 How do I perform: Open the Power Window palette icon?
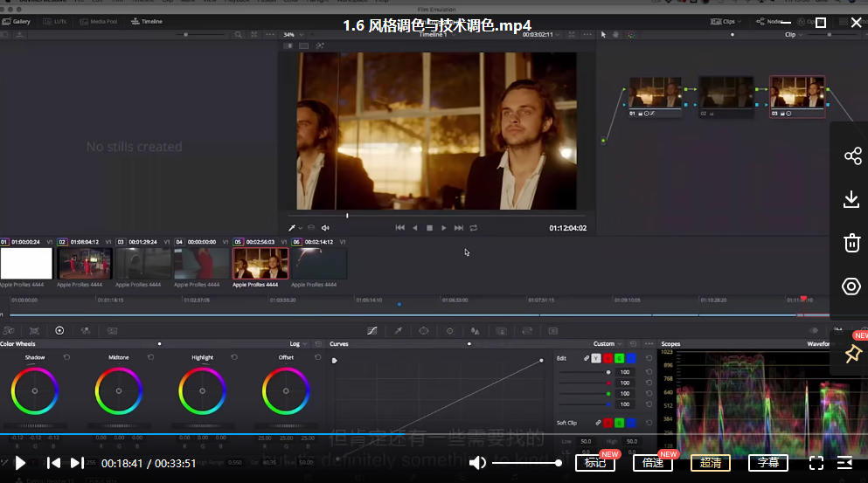point(424,331)
